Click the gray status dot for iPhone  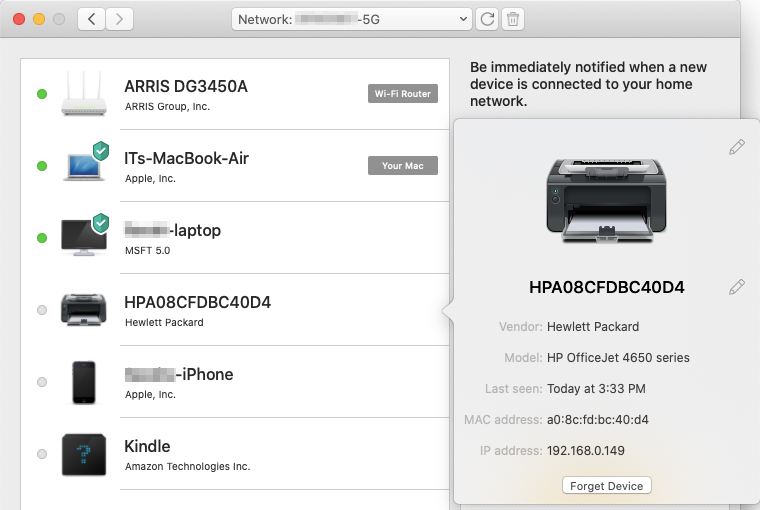tap(42, 382)
